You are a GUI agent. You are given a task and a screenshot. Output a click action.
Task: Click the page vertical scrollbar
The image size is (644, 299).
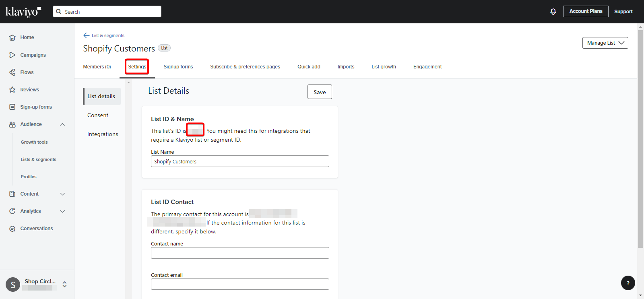[x=640, y=139]
